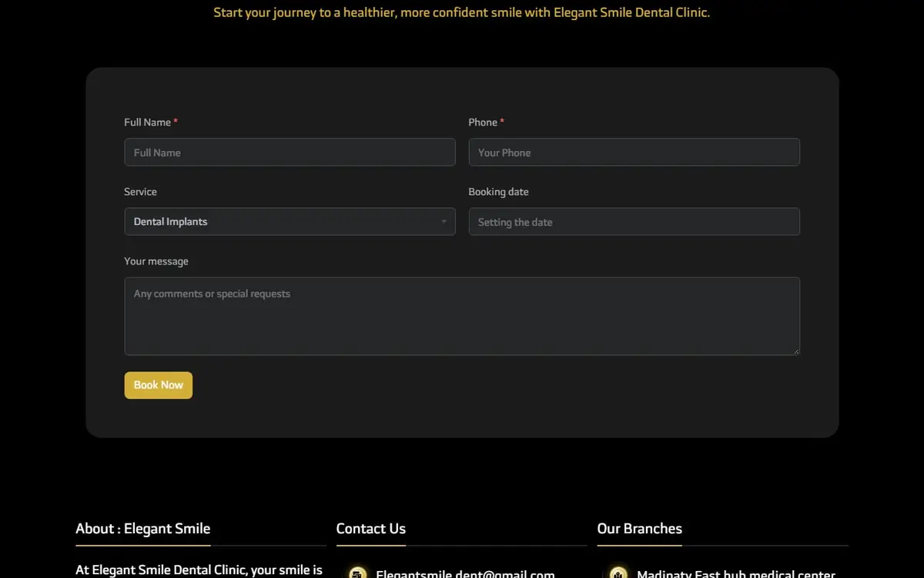The image size is (924, 578).
Task: Open the Madinaty East hub medical center link
Action: pos(736,573)
